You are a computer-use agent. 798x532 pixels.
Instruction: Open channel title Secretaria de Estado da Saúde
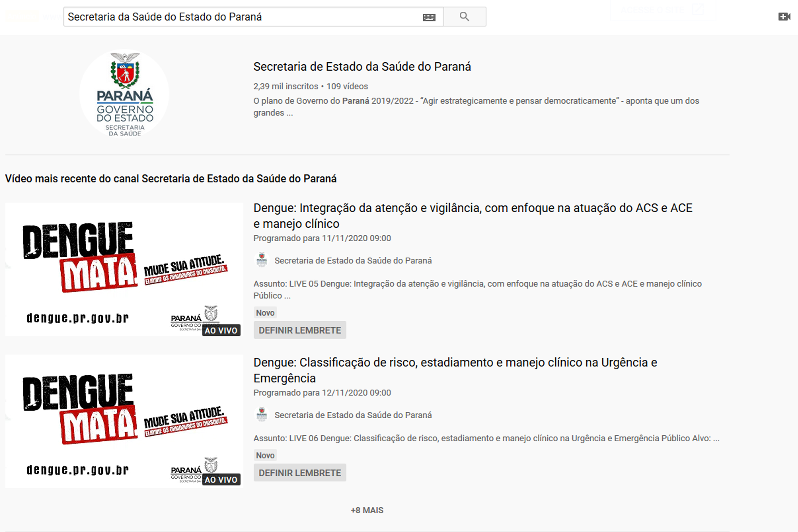(x=362, y=67)
